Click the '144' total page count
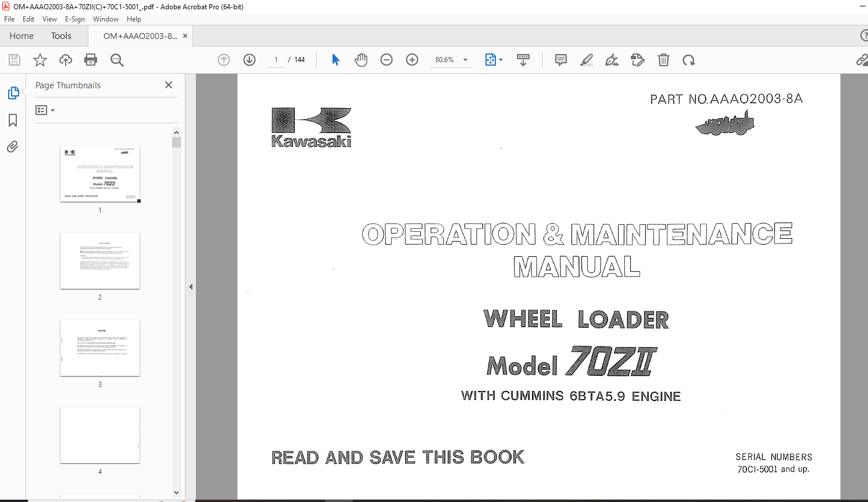 click(299, 60)
